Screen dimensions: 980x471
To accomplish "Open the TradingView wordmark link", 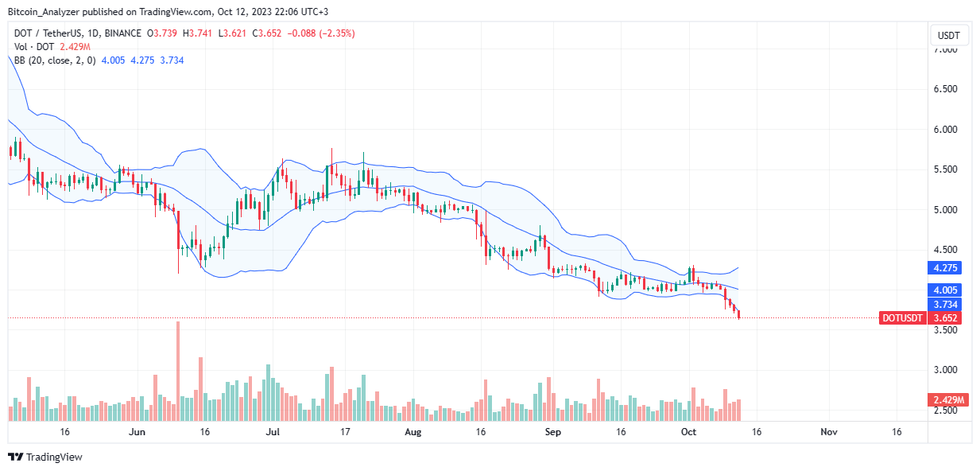I will click(x=53, y=457).
